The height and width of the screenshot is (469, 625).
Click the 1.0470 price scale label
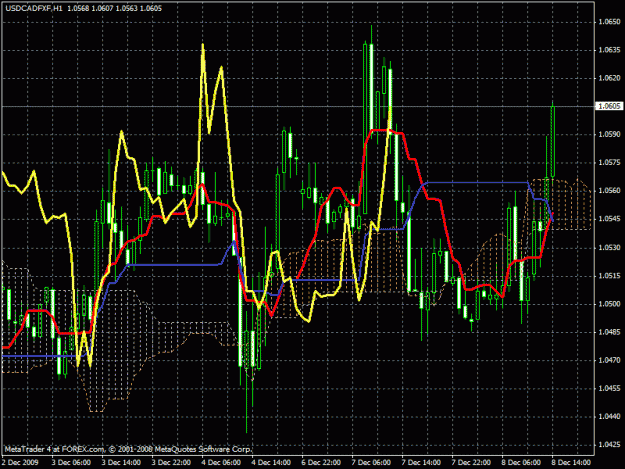pyautogui.click(x=609, y=360)
